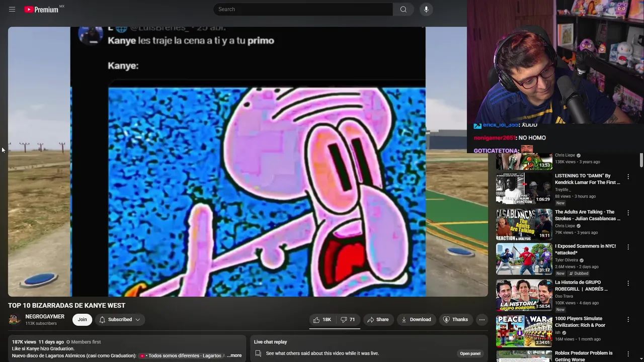Dislike the video with 71 thumbs down
This screenshot has height=362, width=644.
point(348,319)
